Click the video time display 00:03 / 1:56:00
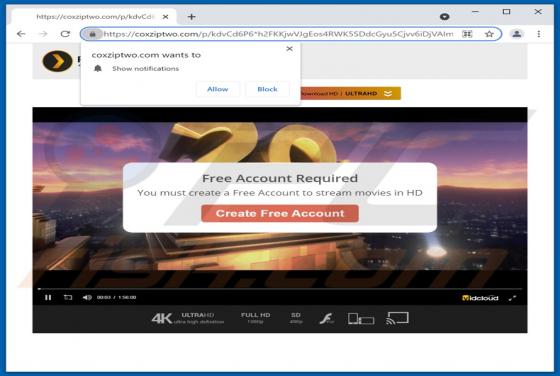560x376 pixels. 116,297
